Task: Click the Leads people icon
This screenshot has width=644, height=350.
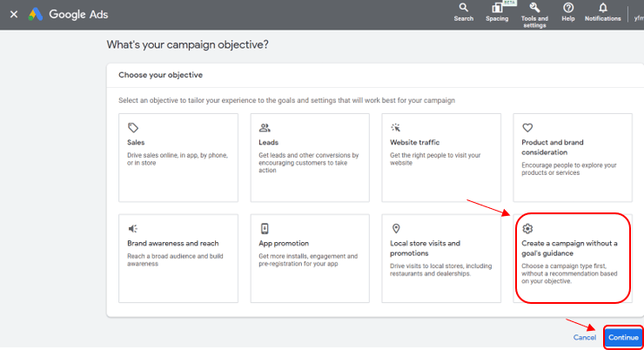Action: coord(265,127)
